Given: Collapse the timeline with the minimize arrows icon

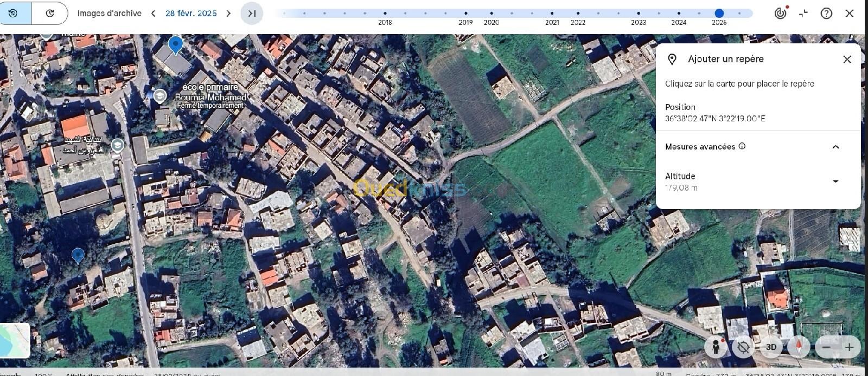Looking at the screenshot, I should (x=803, y=13).
